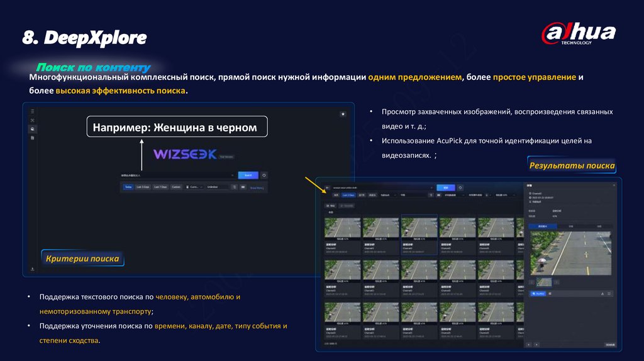Click the fullscreen icon in detail toolbar
644x361 pixels.
609,294
